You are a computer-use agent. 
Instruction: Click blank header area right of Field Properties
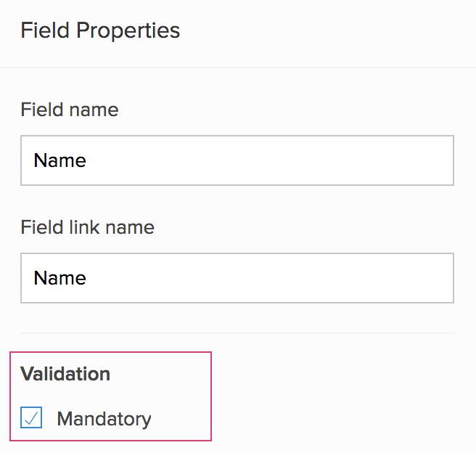click(x=327, y=30)
